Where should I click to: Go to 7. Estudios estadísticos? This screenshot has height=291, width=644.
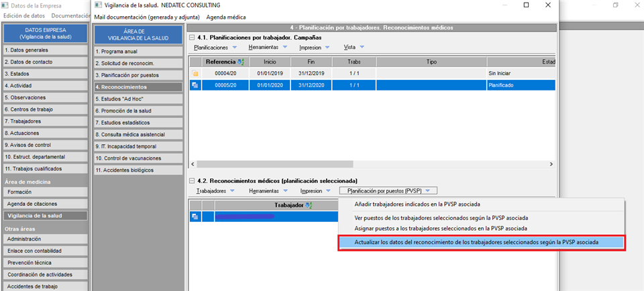138,123
